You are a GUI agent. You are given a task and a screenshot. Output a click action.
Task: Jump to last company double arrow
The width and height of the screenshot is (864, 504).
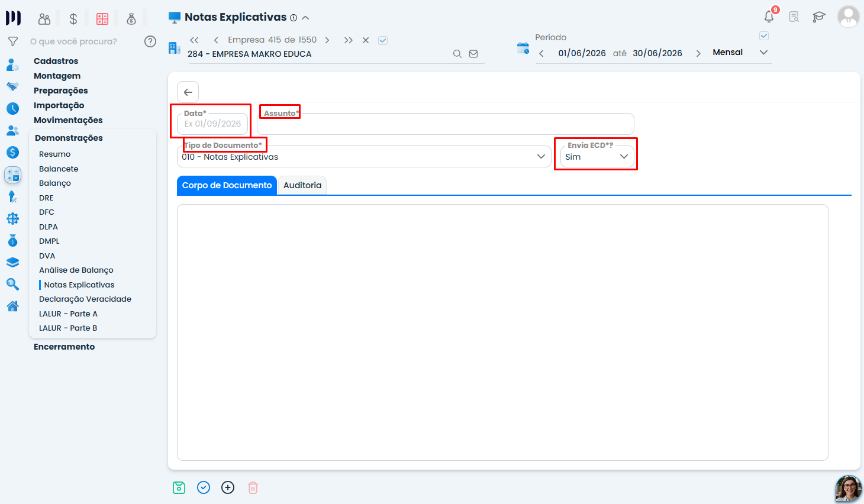(x=349, y=40)
